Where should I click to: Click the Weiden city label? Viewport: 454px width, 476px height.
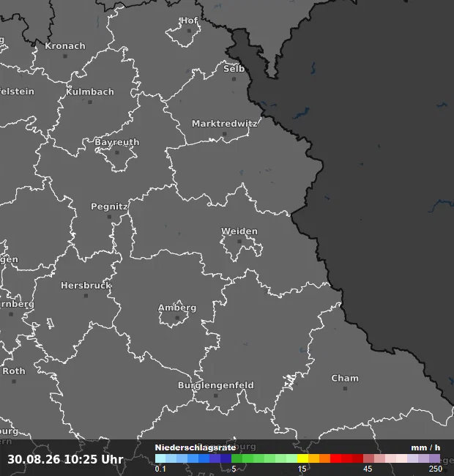click(x=239, y=231)
